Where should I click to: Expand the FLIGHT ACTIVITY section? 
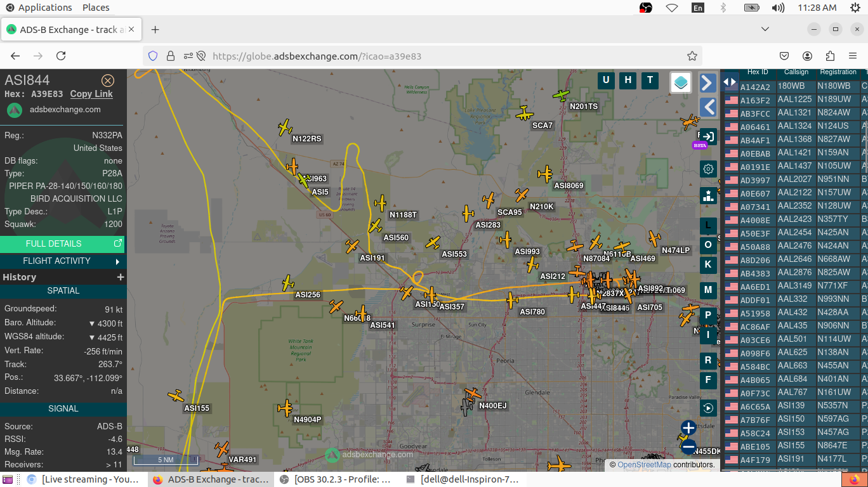coord(62,261)
